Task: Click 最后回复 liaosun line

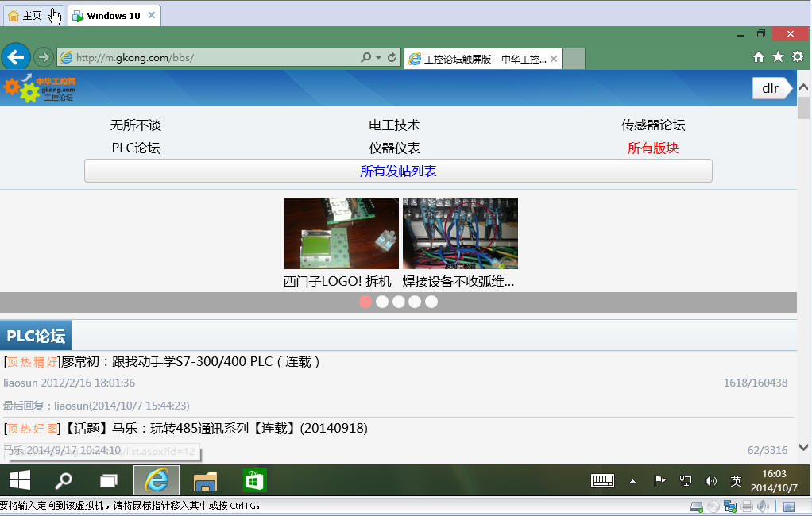Action: 96,406
